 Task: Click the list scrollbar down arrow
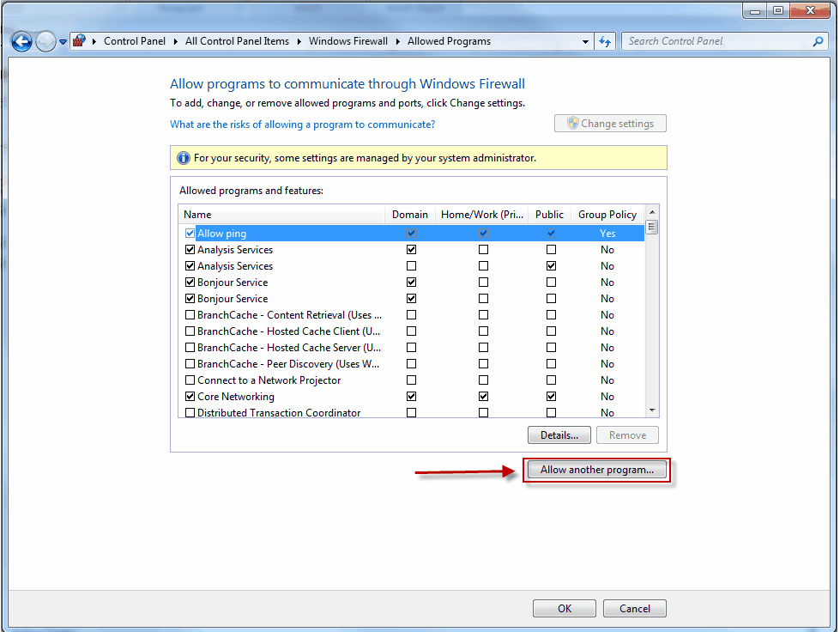(x=652, y=410)
